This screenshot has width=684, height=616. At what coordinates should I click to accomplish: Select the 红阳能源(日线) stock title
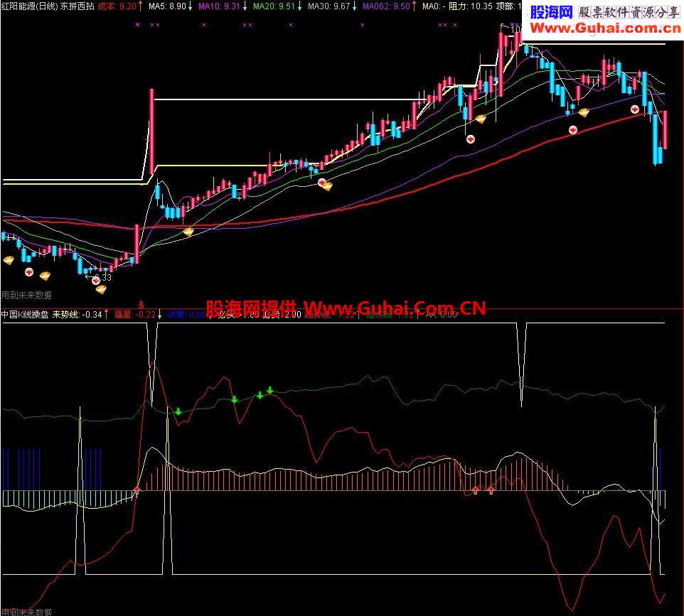[29, 6]
